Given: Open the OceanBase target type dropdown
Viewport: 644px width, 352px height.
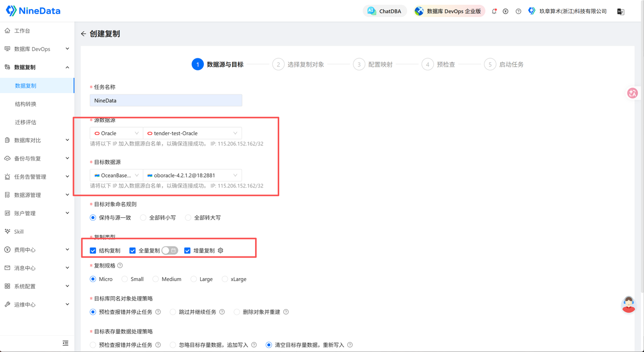Looking at the screenshot, I should 116,175.
